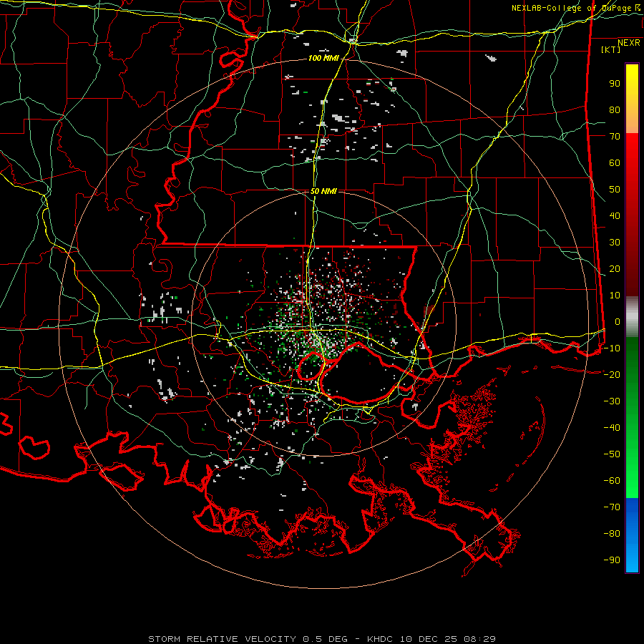Viewport: 644px width, 644px height.
Task: Click the -30 value on velocity scale
Action: (612, 401)
